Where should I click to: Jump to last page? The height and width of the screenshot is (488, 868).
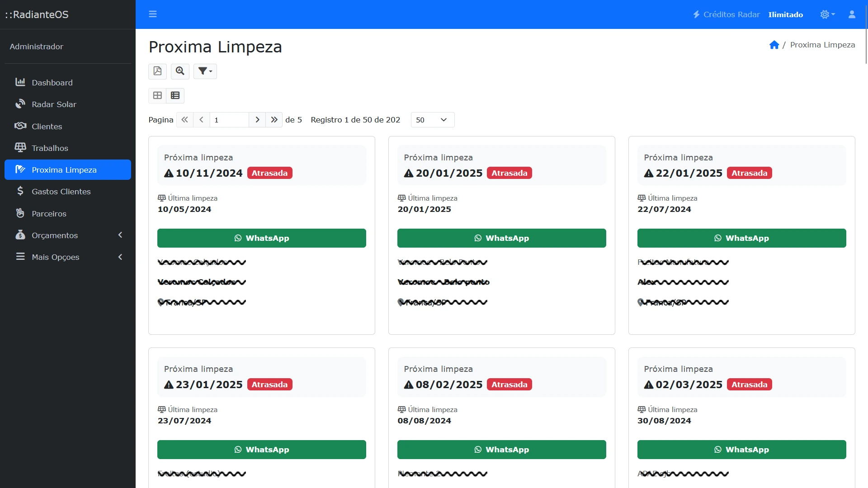point(274,120)
